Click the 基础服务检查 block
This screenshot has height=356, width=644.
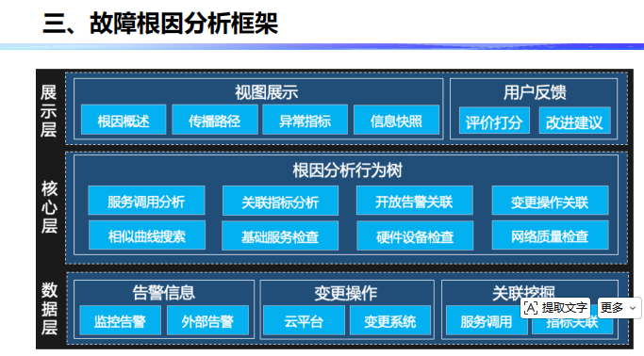(280, 235)
